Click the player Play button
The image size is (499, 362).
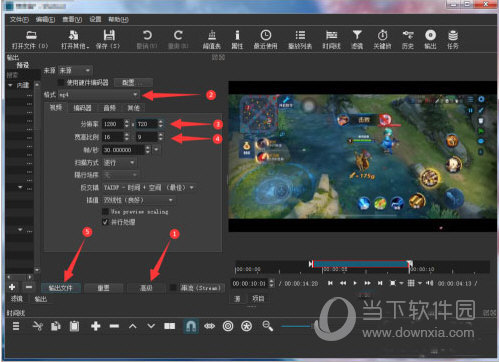click(x=355, y=283)
